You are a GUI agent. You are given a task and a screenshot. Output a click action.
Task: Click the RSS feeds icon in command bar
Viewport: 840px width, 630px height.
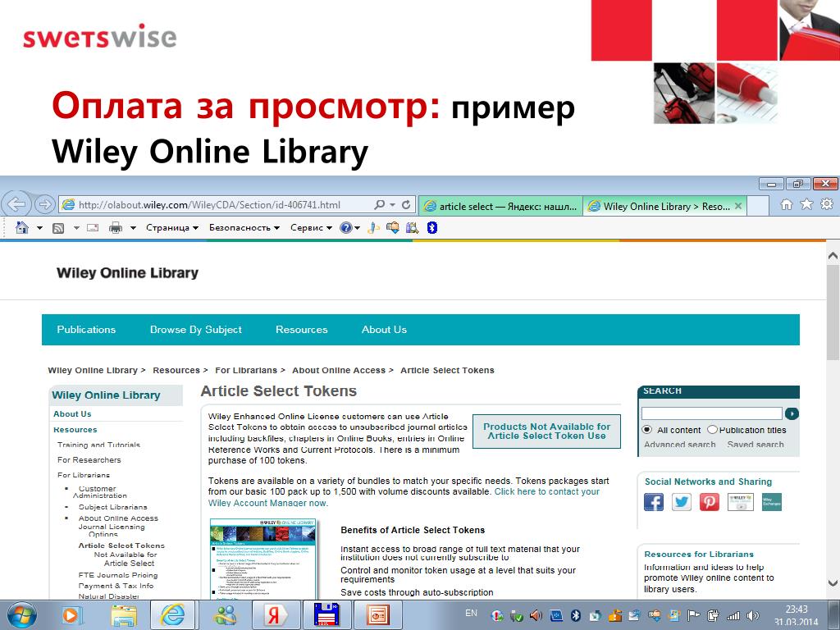58,228
